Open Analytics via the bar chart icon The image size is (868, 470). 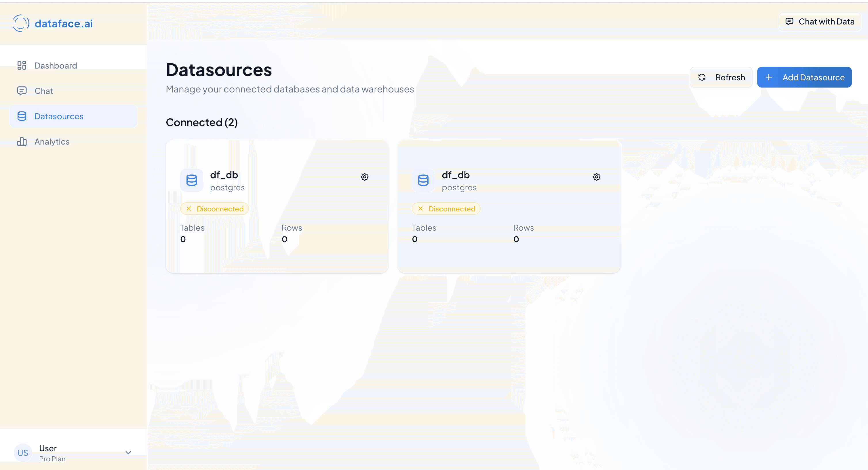click(22, 141)
